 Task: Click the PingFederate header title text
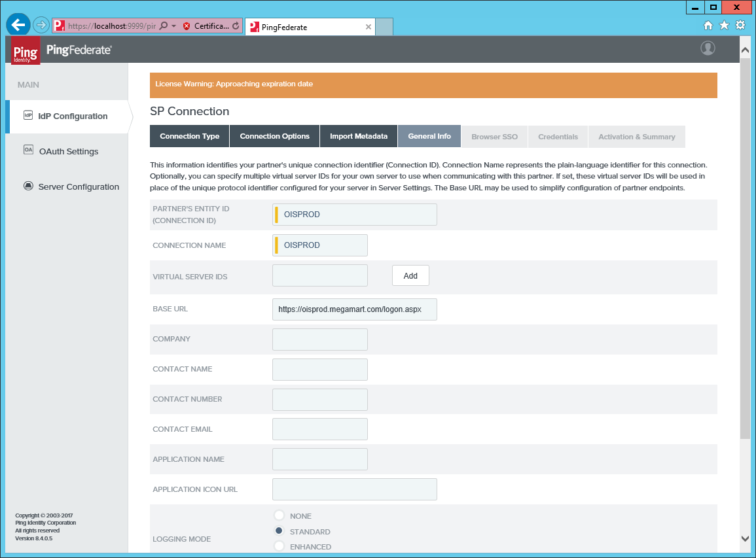[79, 50]
